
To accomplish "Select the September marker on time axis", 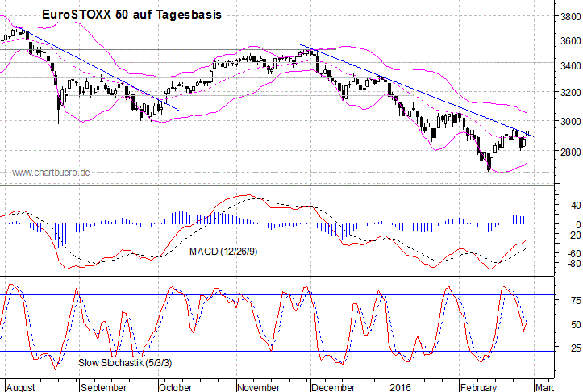I will [104, 386].
